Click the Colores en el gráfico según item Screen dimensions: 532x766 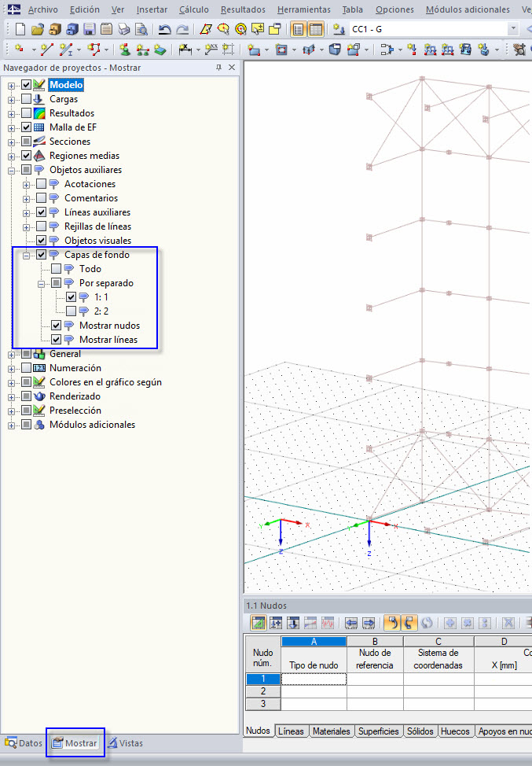pos(105,382)
